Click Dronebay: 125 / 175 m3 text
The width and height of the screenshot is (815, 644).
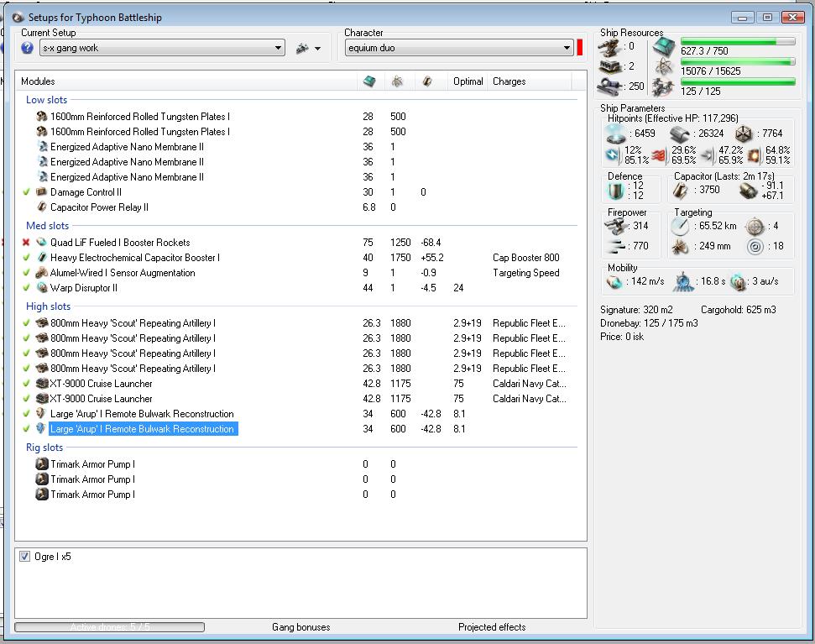coord(649,322)
